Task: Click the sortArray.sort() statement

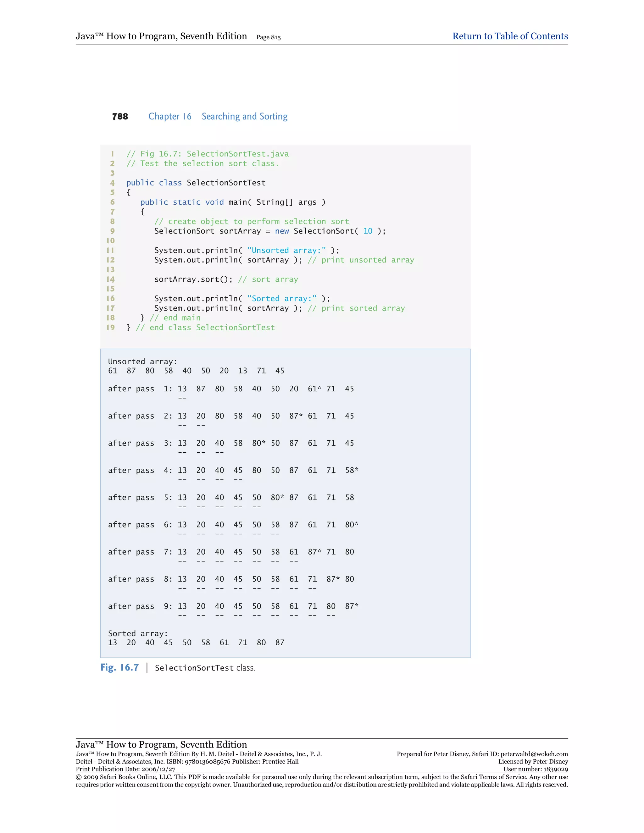Action: click(193, 279)
